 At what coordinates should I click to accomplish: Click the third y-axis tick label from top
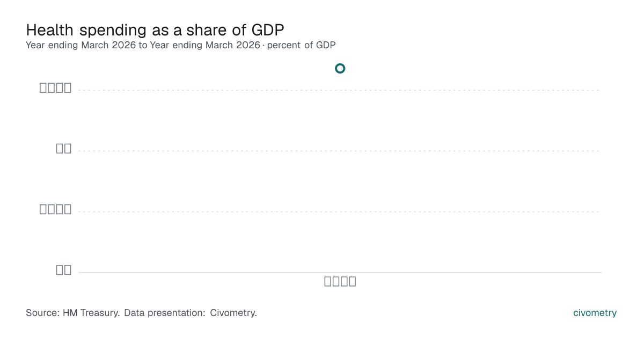pyautogui.click(x=56, y=209)
